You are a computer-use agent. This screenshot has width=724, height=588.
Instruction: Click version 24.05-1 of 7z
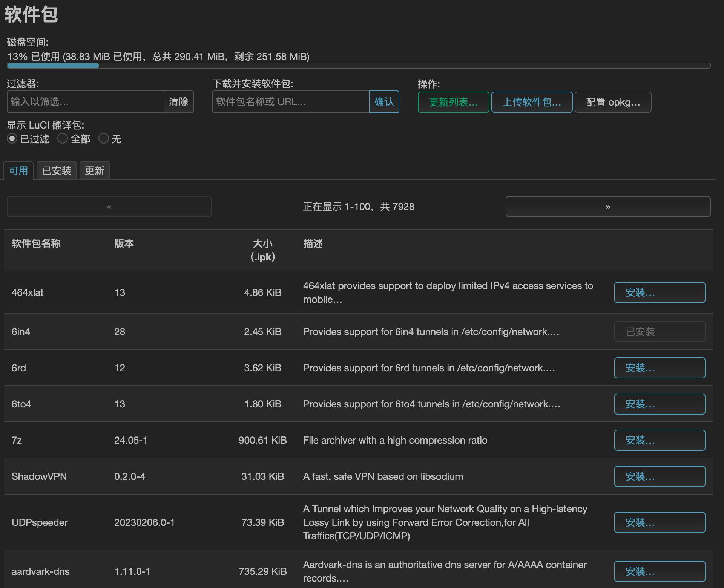pos(131,440)
